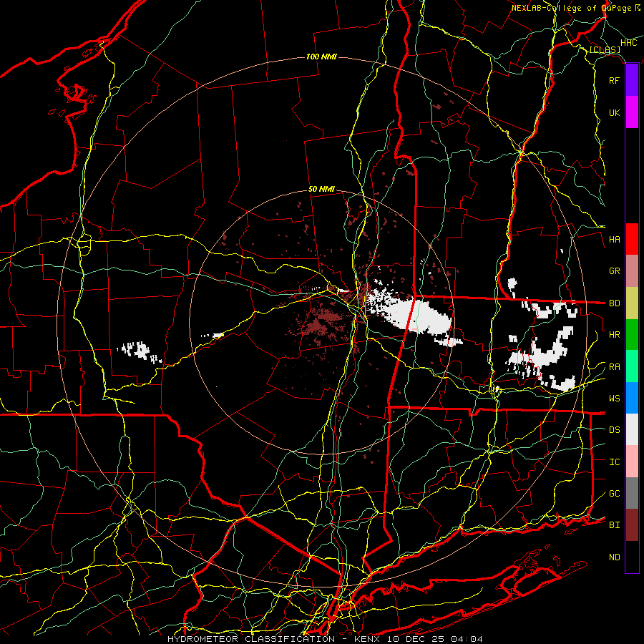Image resolution: width=644 pixels, height=644 pixels.
Task: Click the IC legend label
Action: click(615, 462)
